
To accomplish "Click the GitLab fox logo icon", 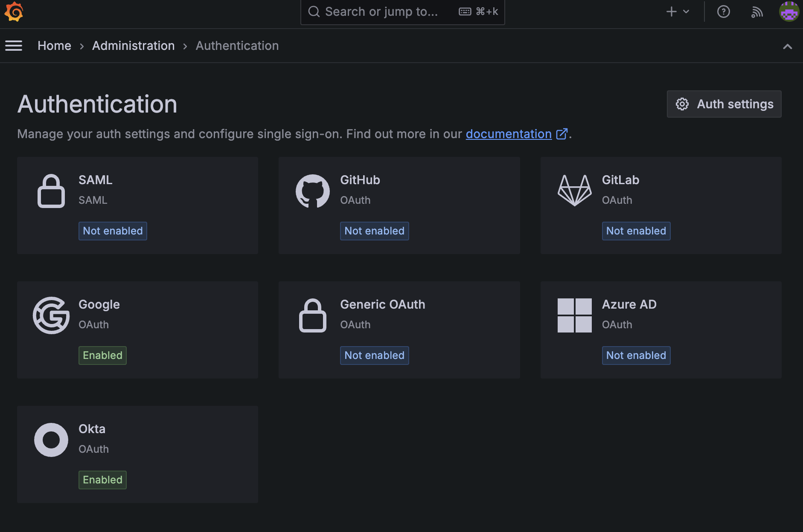I will 574,191.
